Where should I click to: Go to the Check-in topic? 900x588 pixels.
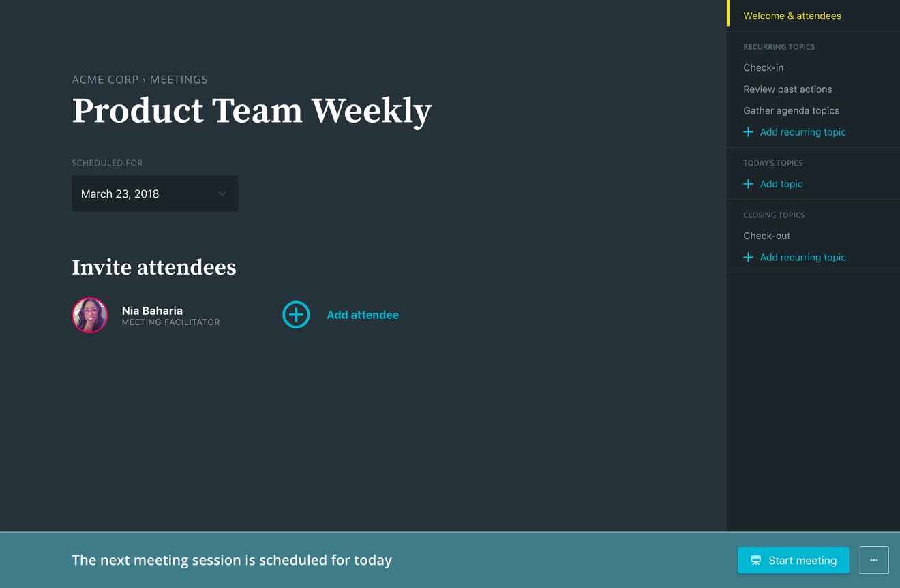coord(763,67)
